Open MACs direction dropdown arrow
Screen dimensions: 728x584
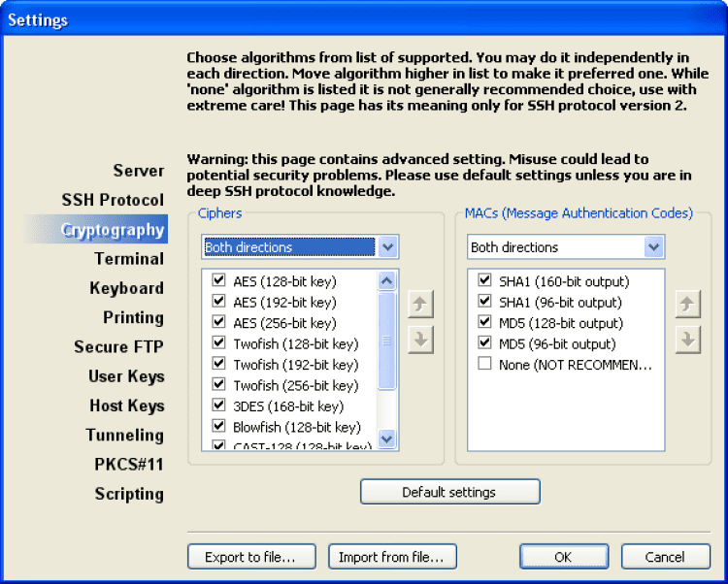tap(653, 246)
